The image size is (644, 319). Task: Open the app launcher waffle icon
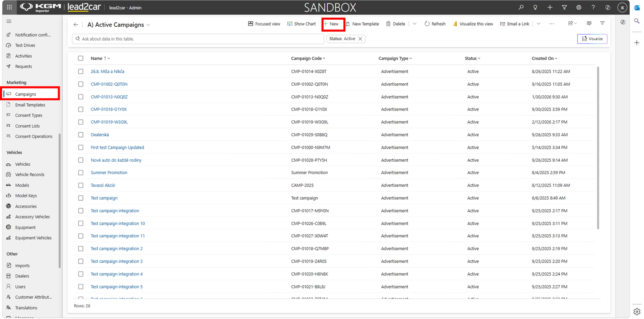coord(9,7)
